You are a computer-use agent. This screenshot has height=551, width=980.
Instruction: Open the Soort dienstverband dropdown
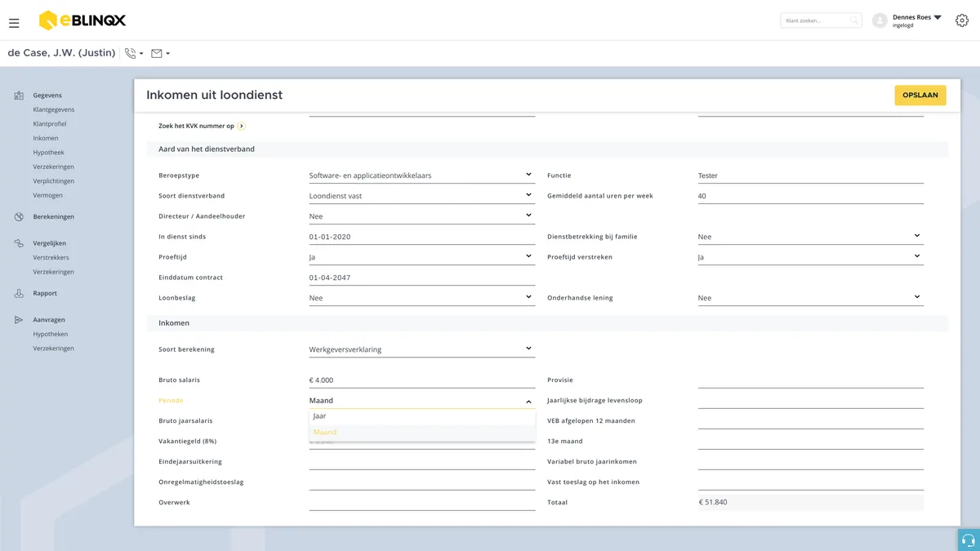pos(422,196)
